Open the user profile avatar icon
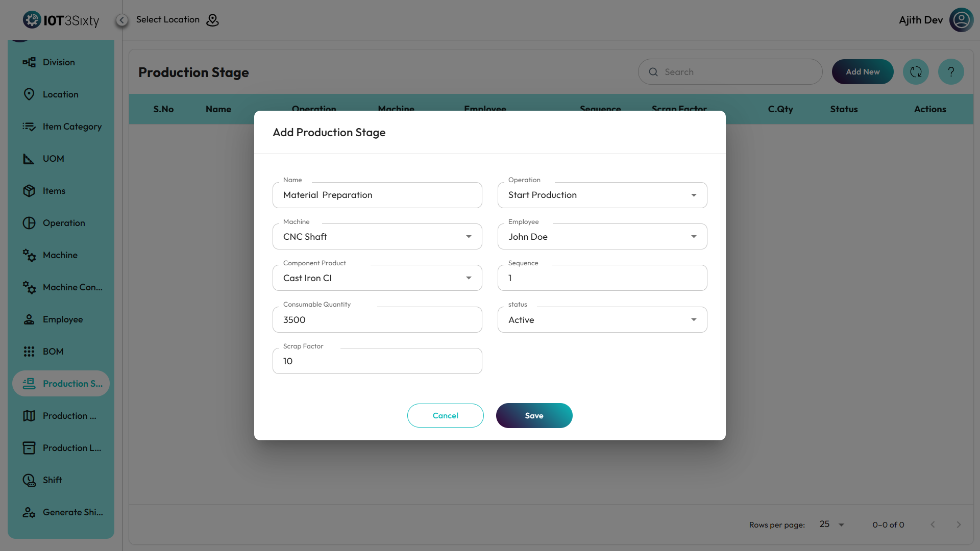 (961, 20)
